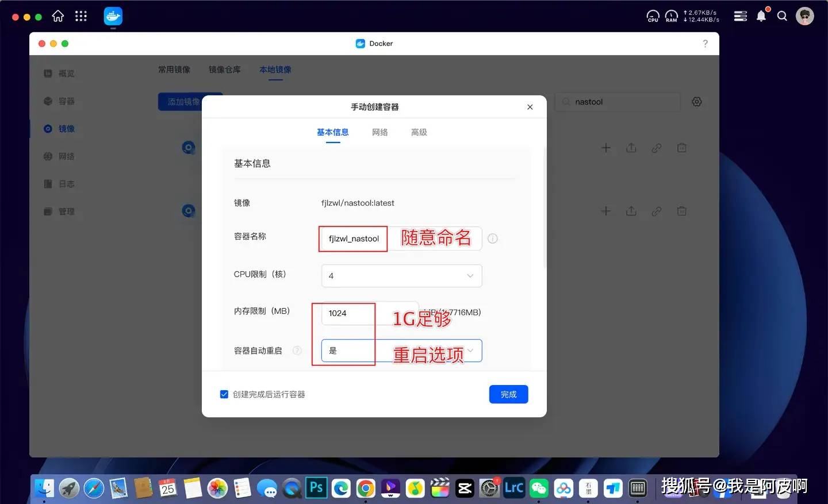Open the CPU限制 cores dropdown

tap(401, 276)
